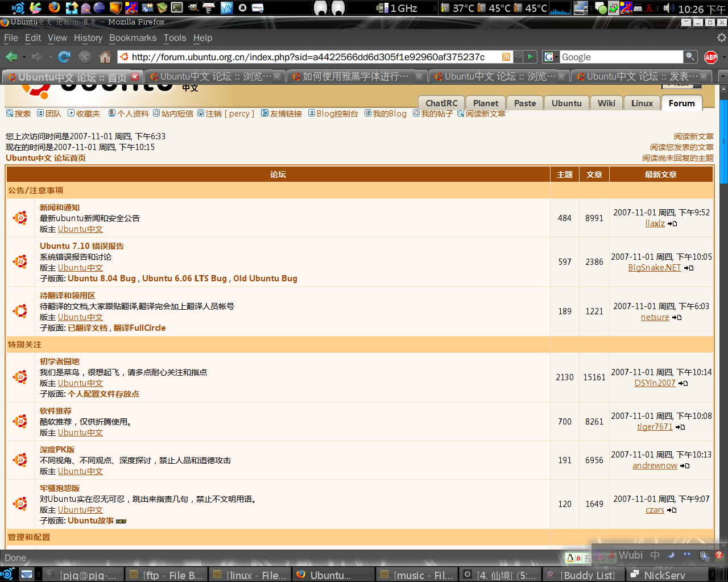Reload the page with the refresh icon
Viewport: 728px width, 582px height.
(x=64, y=57)
